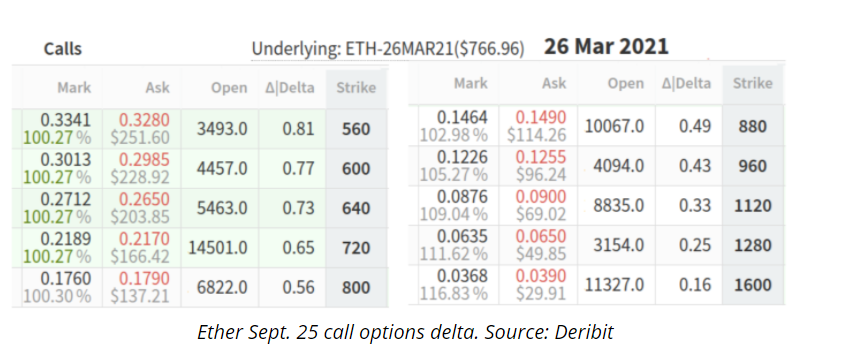The width and height of the screenshot is (862, 364).
Task: Click the Calls section heading
Action: click(63, 49)
